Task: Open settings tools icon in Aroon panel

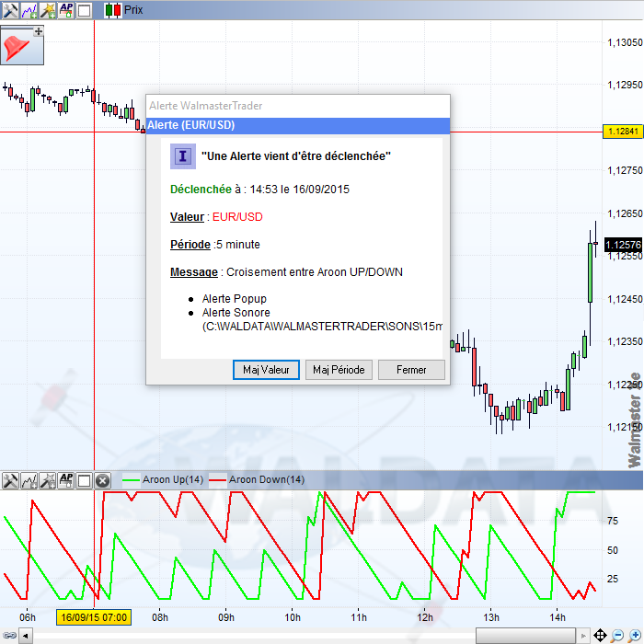Action: [x=10, y=479]
